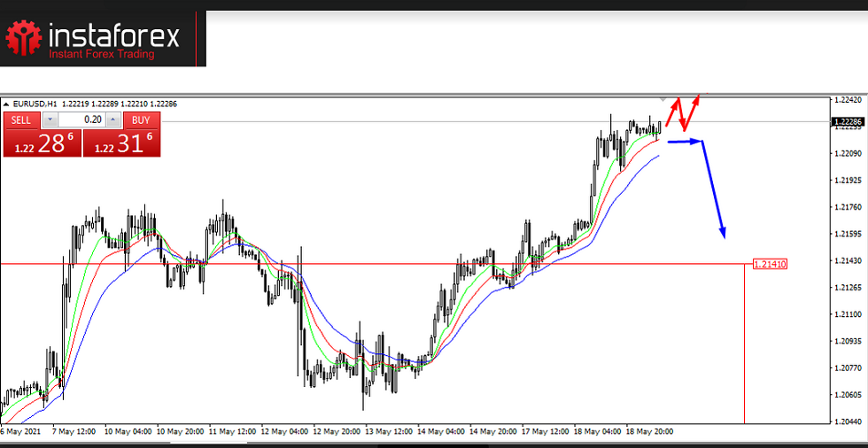Click the buy price tile 1.22 31
This screenshot has width=868, height=448.
pos(122,143)
